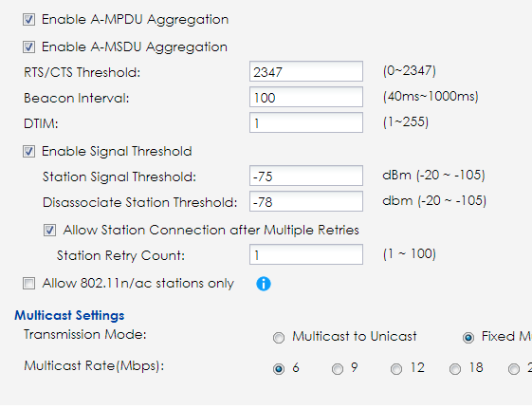The image size is (532, 409).
Task: Click the DTIM value input field
Action: (x=306, y=122)
